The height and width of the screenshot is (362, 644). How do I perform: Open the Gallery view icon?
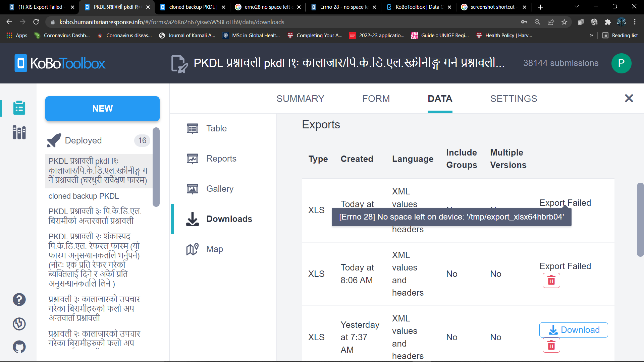click(x=192, y=189)
